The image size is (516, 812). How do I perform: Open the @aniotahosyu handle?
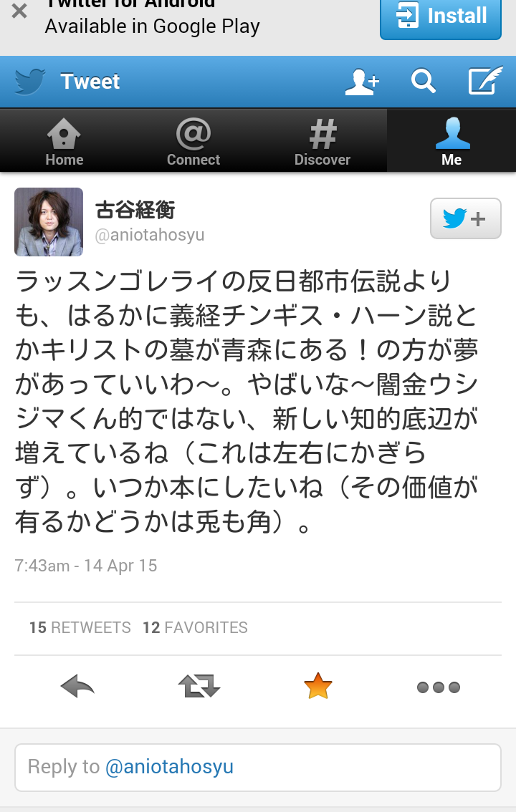point(150,235)
